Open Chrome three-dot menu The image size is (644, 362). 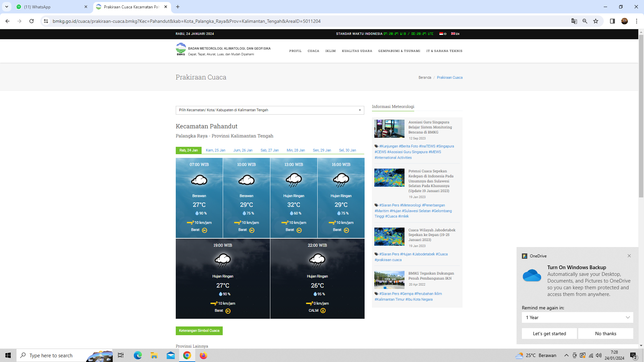[636, 21]
